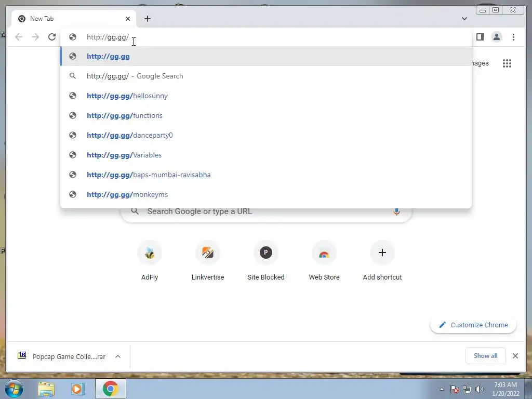Image resolution: width=532 pixels, height=399 pixels.
Task: Open the Google apps grid
Action: point(507,63)
